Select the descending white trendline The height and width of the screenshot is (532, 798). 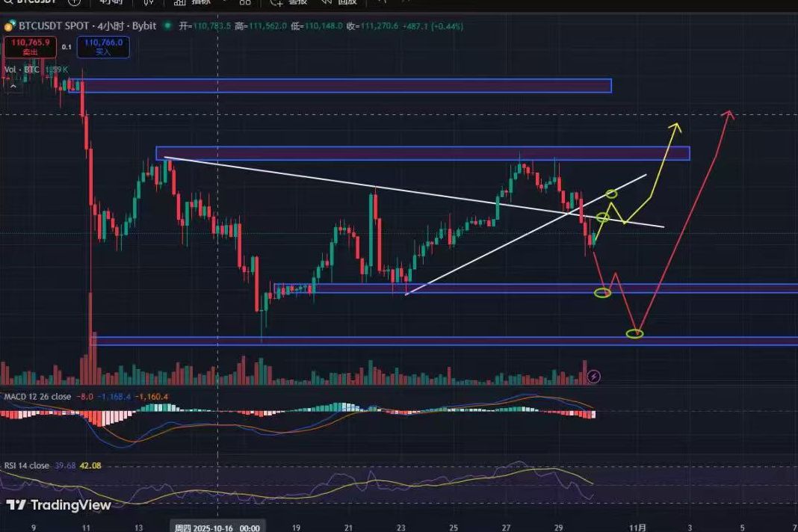click(x=374, y=185)
